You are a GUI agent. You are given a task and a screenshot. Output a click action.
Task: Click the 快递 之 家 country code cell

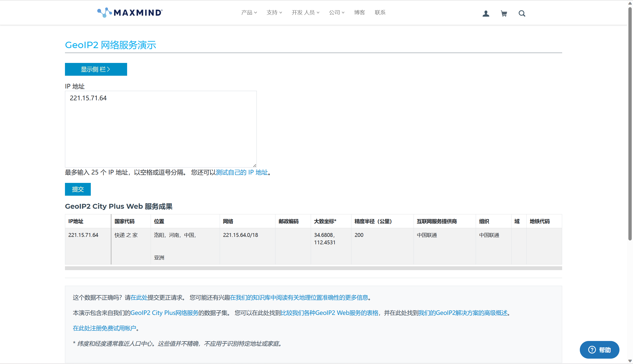click(x=131, y=246)
